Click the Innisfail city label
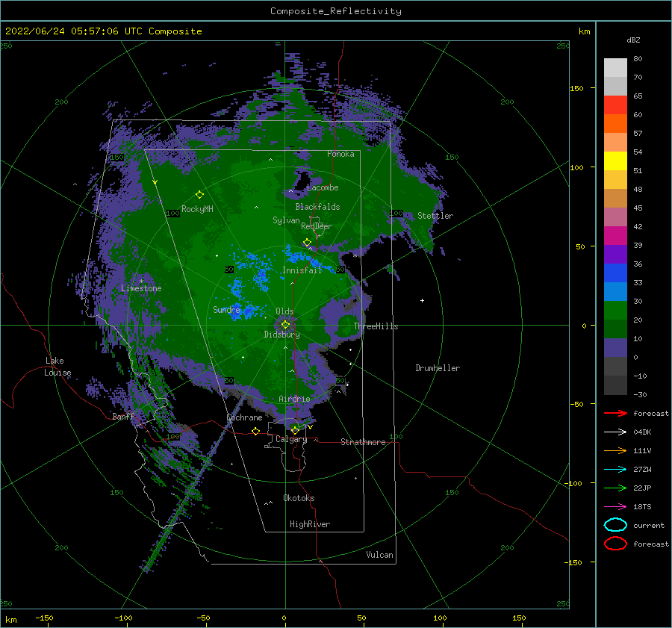This screenshot has height=628, width=672. point(302,270)
